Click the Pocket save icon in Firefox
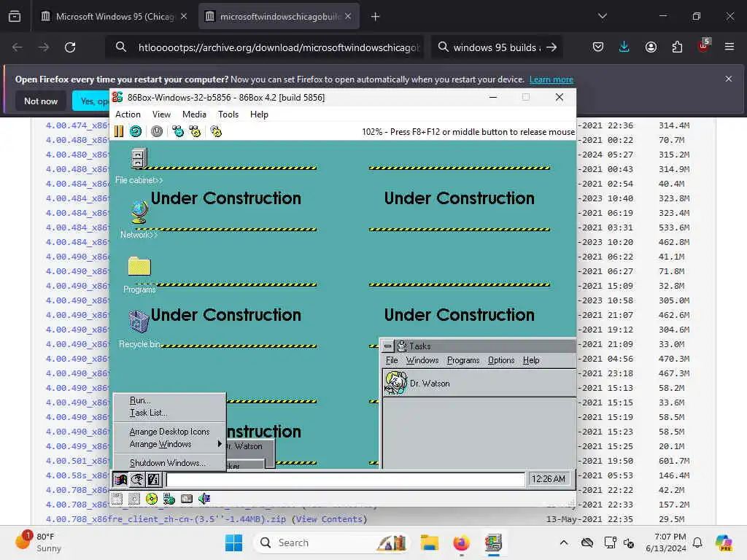 pos(598,47)
